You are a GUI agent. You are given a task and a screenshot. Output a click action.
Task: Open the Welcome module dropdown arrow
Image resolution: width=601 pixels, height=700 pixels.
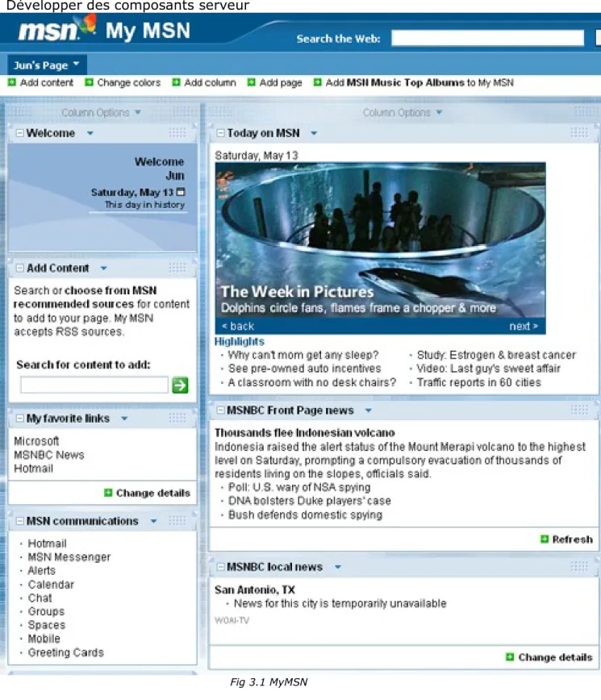(90, 133)
